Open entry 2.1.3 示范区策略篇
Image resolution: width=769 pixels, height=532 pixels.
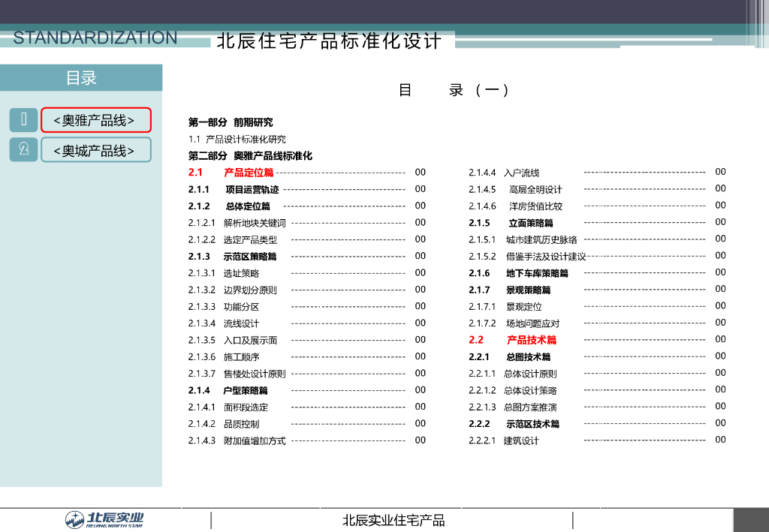(232, 257)
